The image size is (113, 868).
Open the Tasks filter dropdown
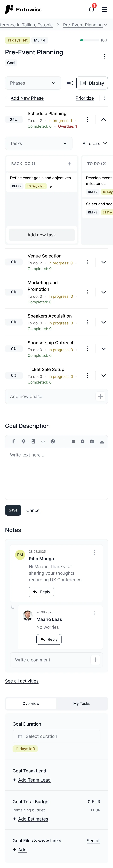click(39, 144)
